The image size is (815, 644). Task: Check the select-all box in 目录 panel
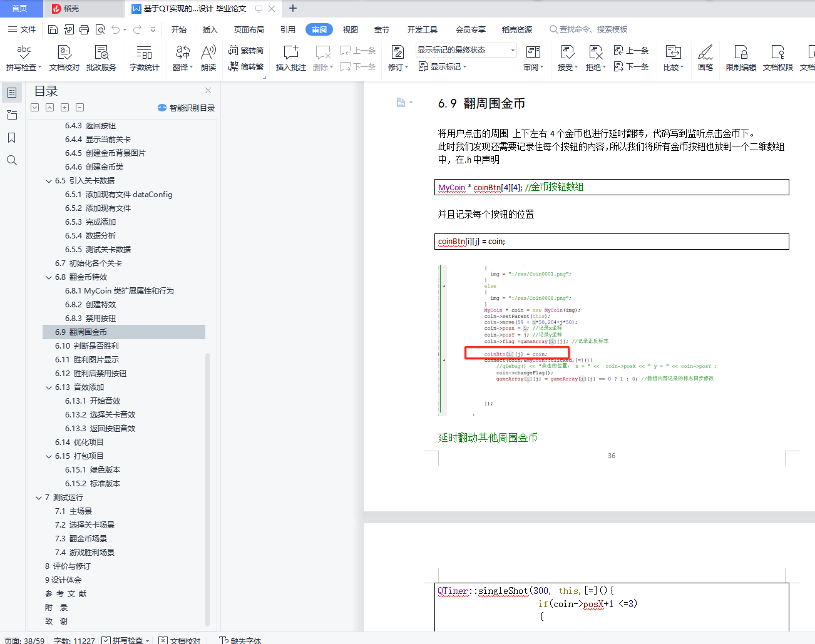34,107
